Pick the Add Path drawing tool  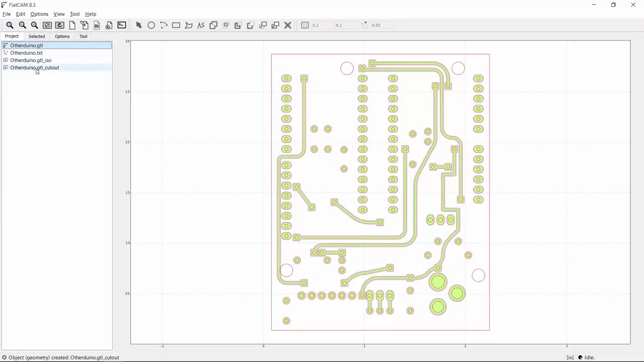coord(201,25)
